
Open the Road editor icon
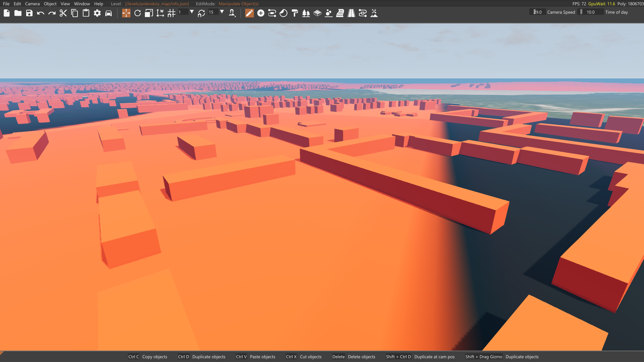(x=351, y=13)
